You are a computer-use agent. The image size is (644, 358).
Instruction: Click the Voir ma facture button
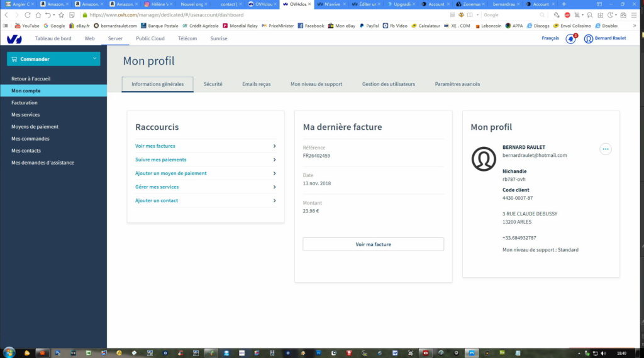[374, 244]
